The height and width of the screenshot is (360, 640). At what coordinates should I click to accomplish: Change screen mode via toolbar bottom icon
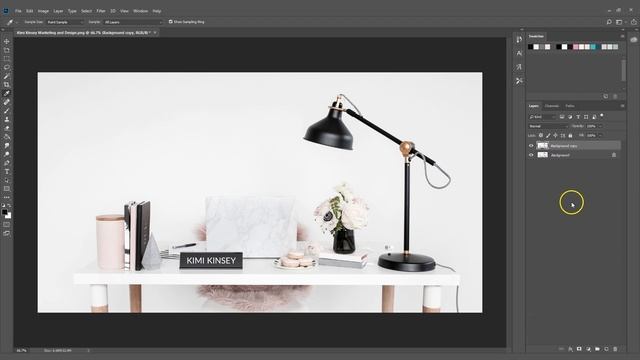(7, 233)
